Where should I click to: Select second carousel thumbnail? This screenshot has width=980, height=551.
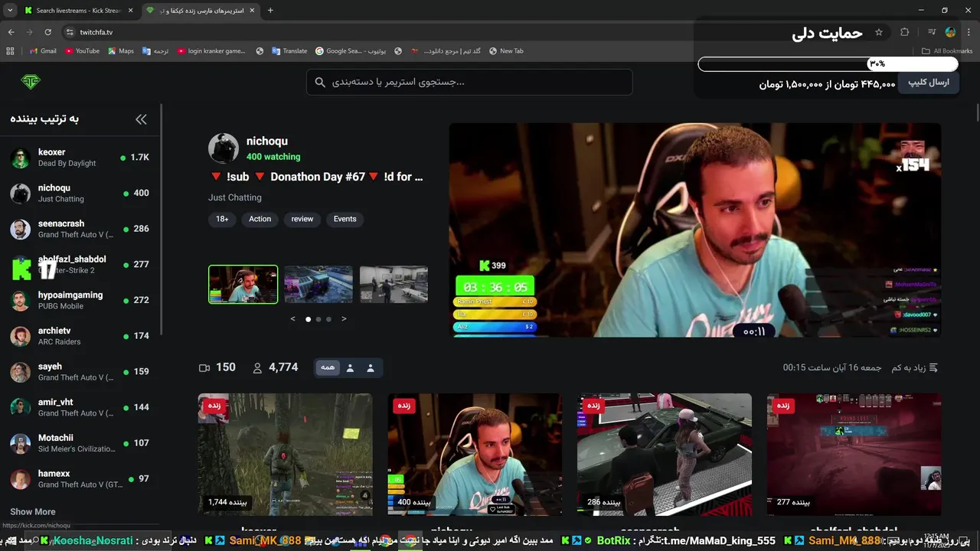(318, 285)
